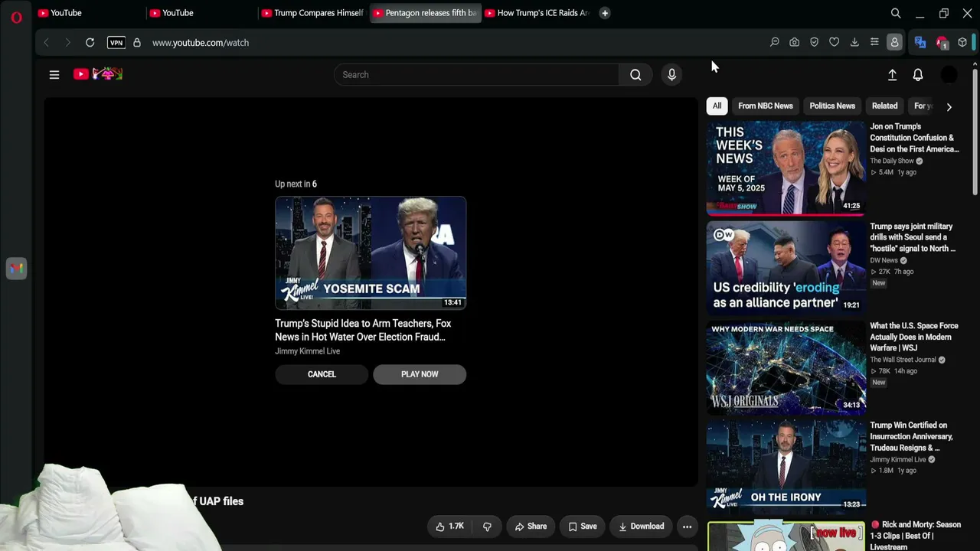Viewport: 980px width, 551px height.
Task: Share this video
Action: 531,527
